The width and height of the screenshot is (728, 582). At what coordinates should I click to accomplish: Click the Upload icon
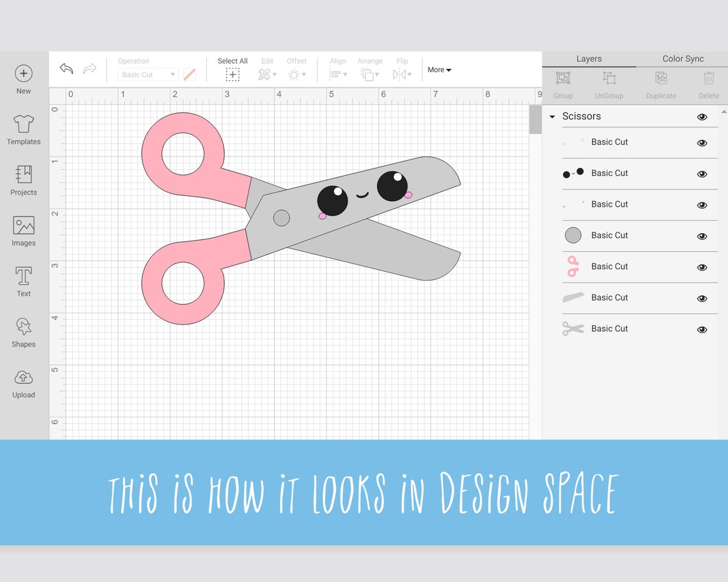point(23,382)
